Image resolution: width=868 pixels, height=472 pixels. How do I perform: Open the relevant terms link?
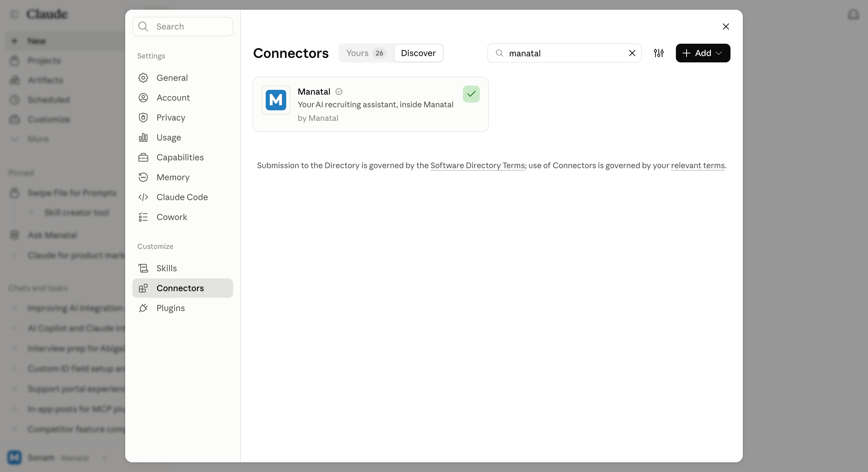pos(698,166)
